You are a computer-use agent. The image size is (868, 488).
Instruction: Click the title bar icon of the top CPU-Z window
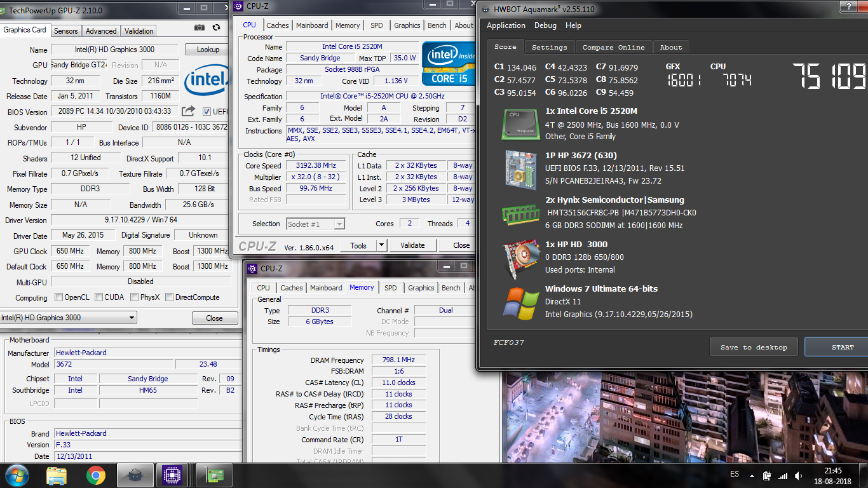click(x=238, y=6)
